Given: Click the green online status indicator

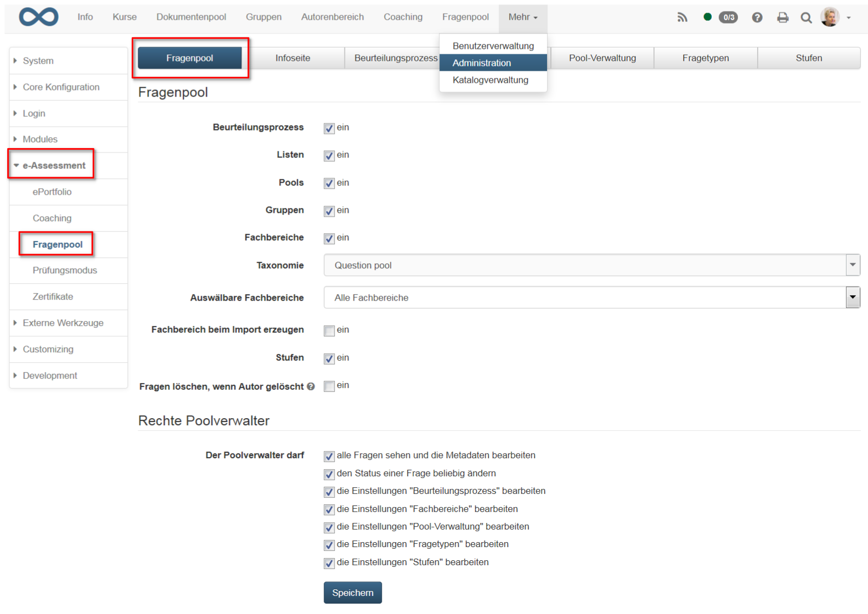Looking at the screenshot, I should pyautogui.click(x=707, y=17).
